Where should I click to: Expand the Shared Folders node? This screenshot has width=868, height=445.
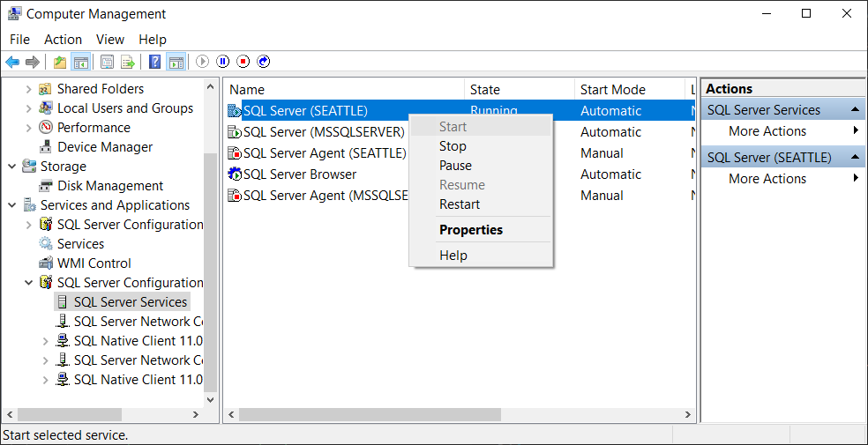tap(29, 89)
